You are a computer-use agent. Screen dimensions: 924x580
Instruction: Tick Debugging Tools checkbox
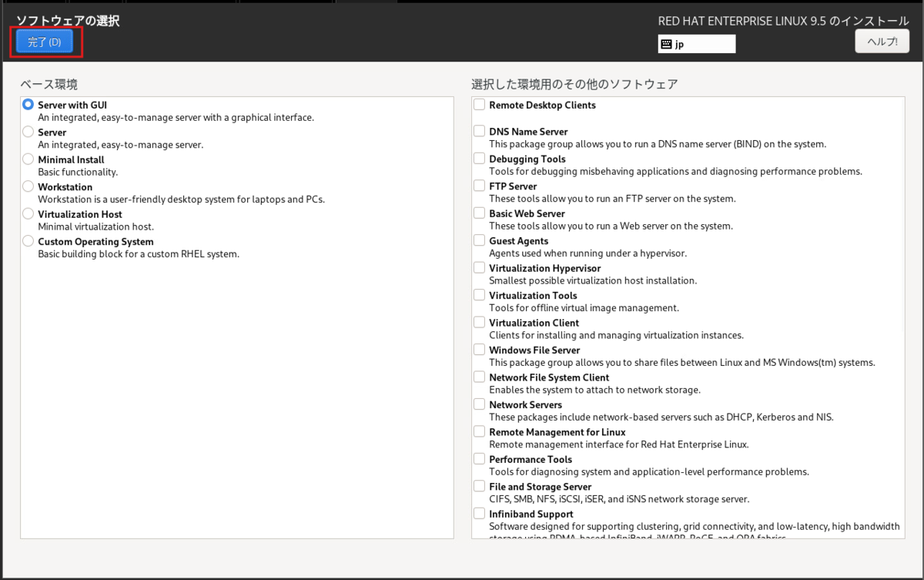tap(479, 158)
